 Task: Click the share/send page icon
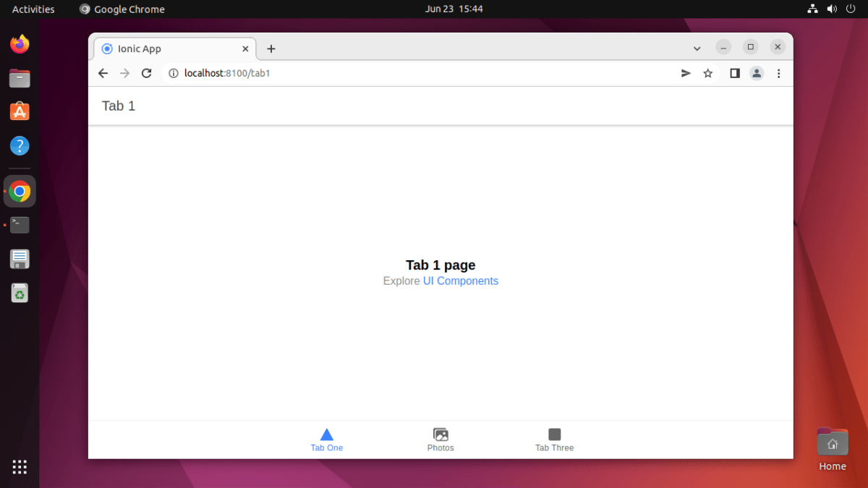[x=686, y=73]
